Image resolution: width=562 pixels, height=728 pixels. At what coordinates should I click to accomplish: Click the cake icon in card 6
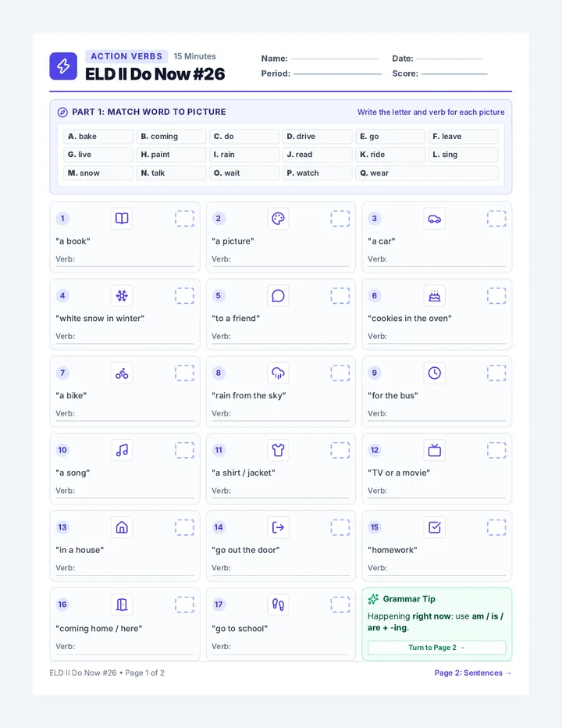point(434,296)
